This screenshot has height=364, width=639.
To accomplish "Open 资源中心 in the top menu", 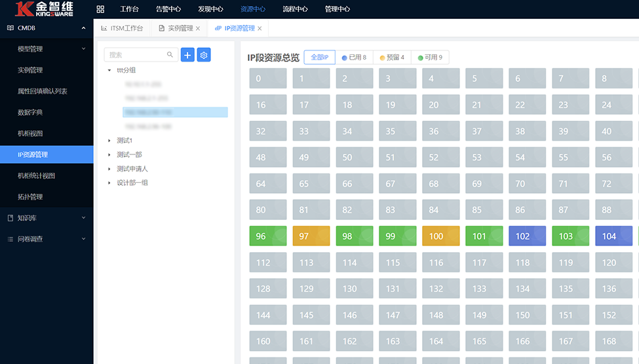I will [253, 9].
